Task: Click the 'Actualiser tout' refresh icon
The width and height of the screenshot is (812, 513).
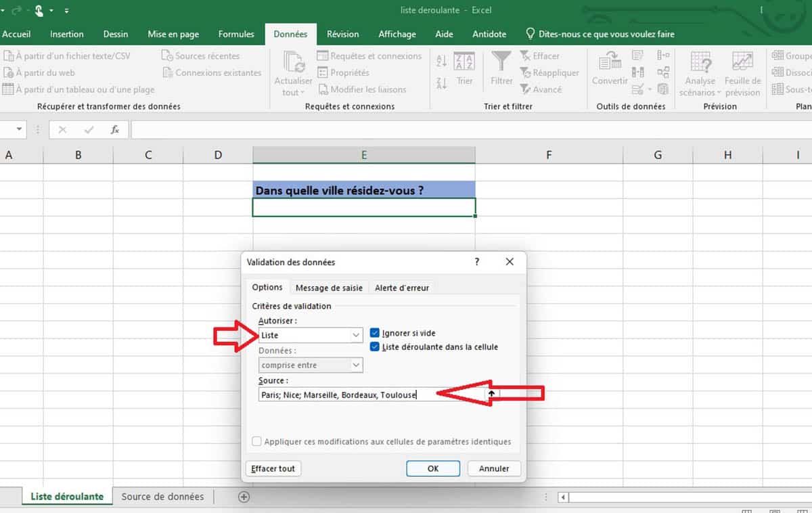Action: click(x=294, y=62)
